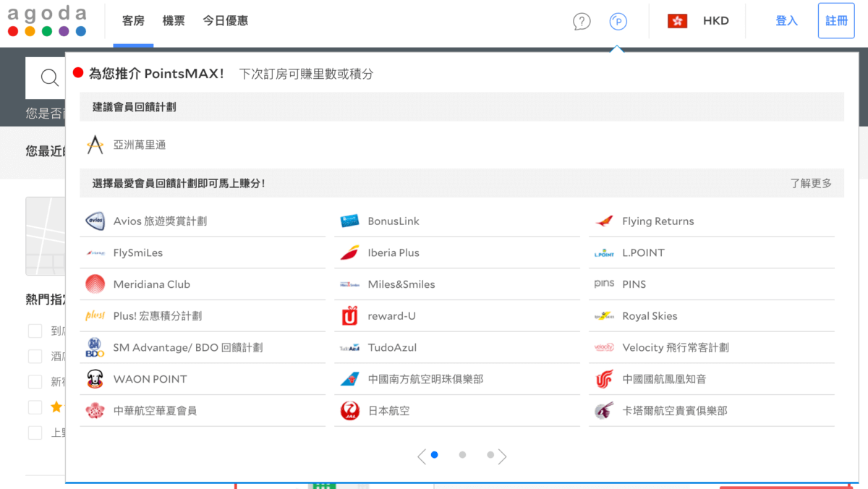The height and width of the screenshot is (489, 868).
Task: Click the 了解更多 learn more link
Action: point(811,184)
